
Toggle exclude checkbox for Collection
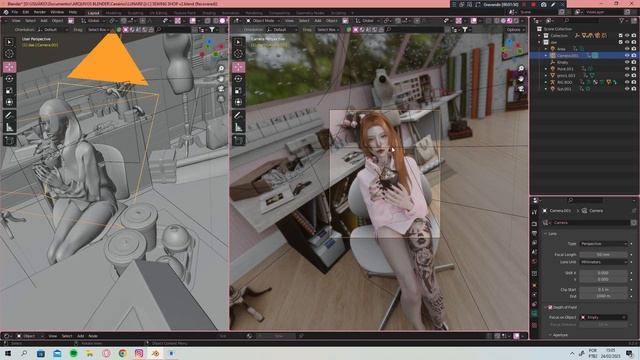point(620,36)
